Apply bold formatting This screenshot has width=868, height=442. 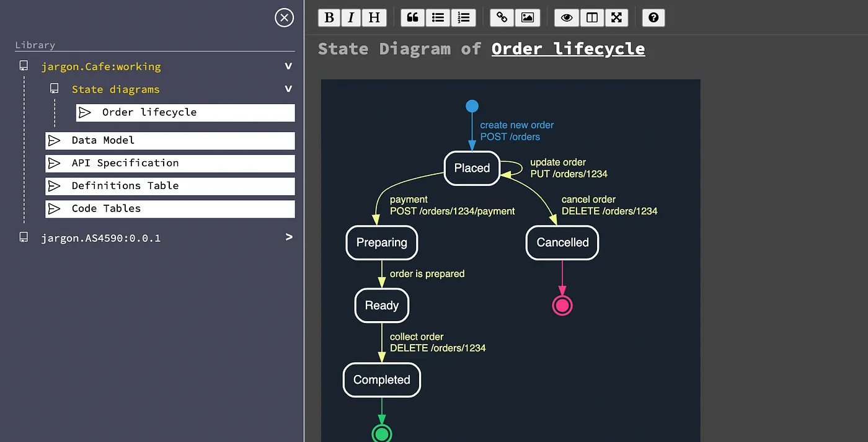pos(329,17)
